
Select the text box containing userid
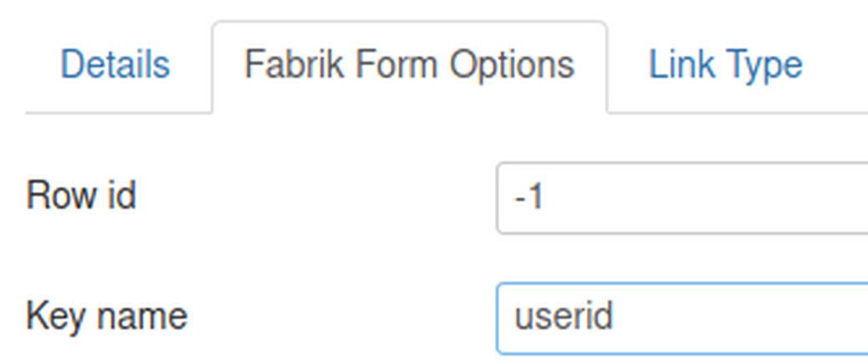[682, 318]
